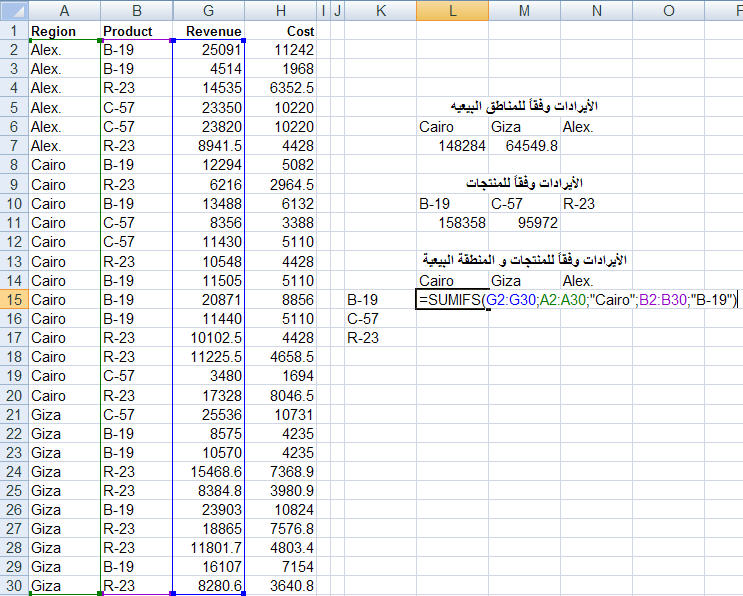This screenshot has width=743, height=596.
Task: Click the Select All corner button
Action: (14, 10)
